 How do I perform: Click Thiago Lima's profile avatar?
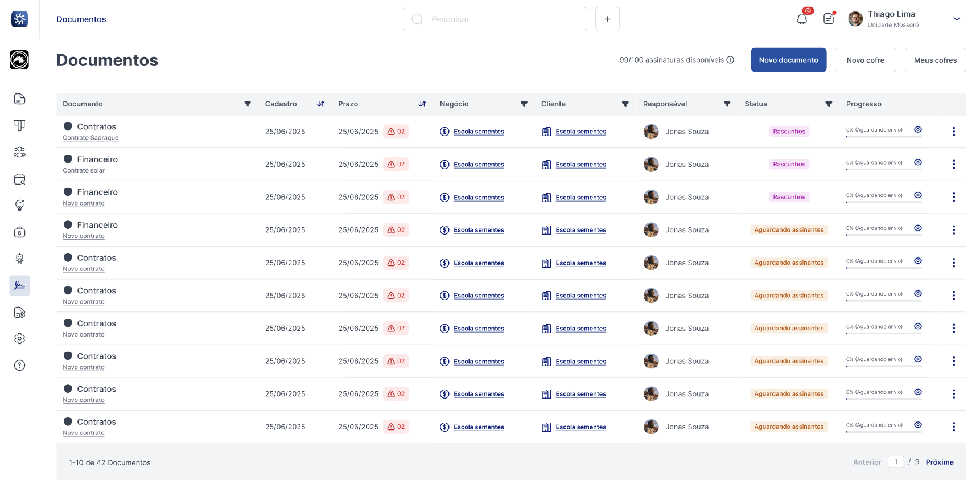(855, 19)
